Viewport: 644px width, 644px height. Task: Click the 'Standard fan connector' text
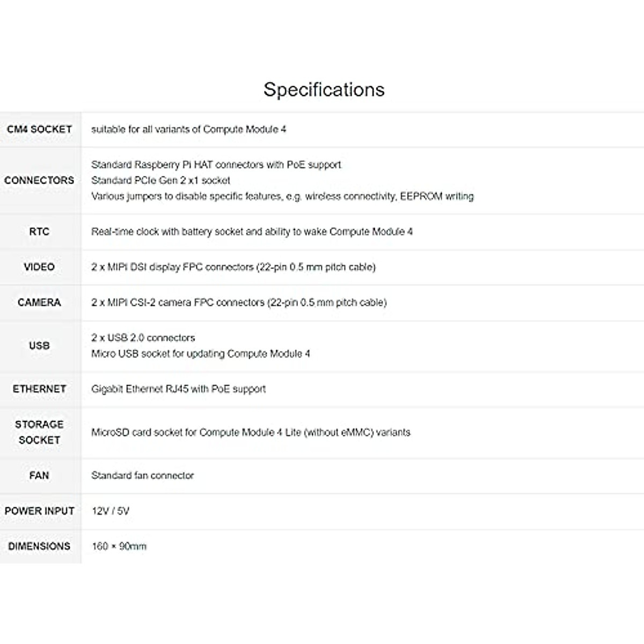coord(143,475)
